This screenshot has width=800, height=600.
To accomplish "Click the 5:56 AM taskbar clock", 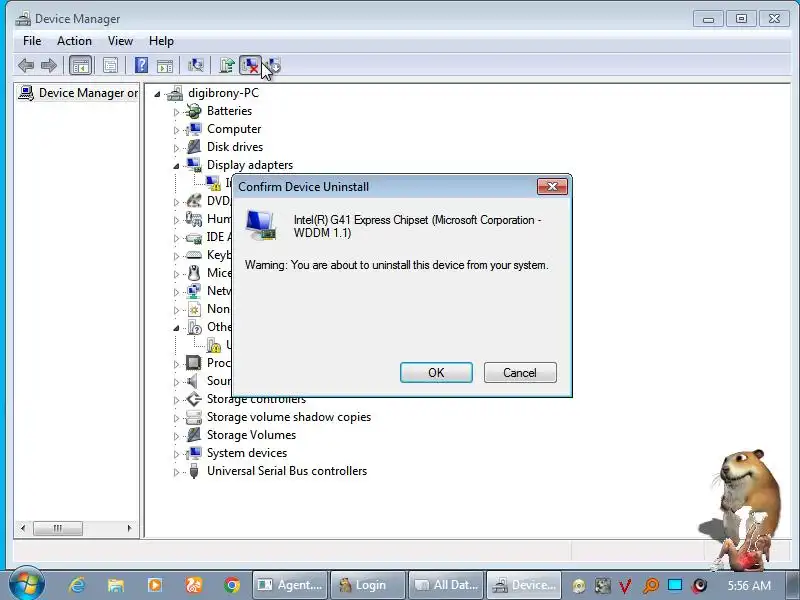I will pyautogui.click(x=749, y=585).
